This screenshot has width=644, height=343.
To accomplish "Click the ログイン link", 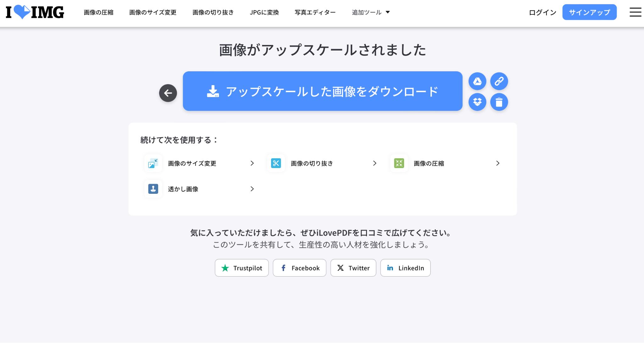I will click(542, 12).
